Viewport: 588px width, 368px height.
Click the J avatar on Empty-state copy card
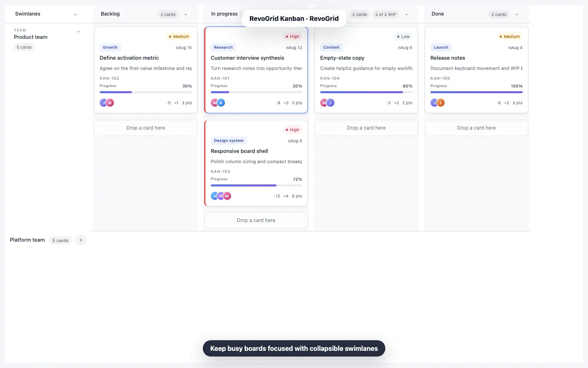330,103
